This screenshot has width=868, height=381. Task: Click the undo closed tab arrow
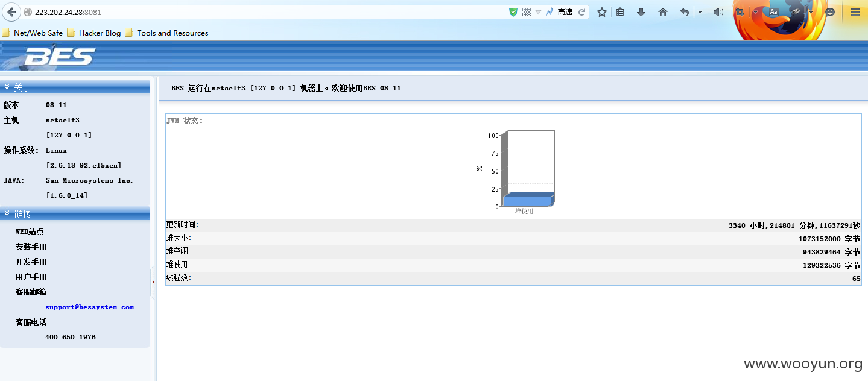pyautogui.click(x=685, y=12)
